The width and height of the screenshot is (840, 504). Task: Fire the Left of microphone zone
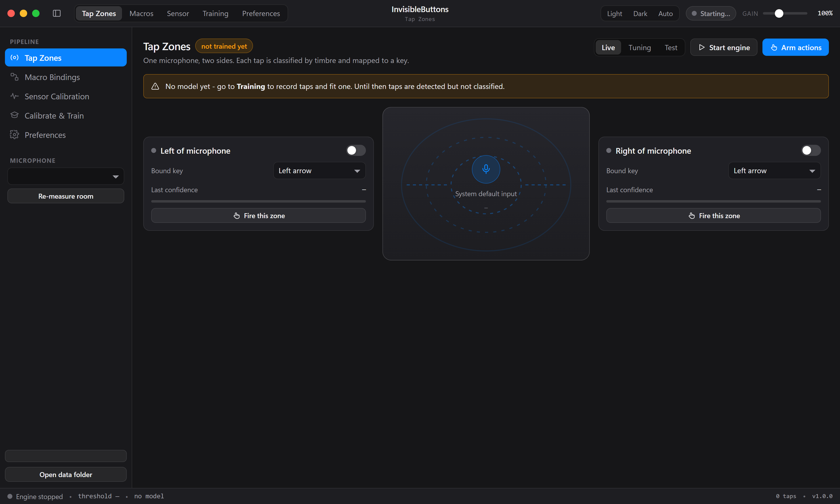point(258,216)
